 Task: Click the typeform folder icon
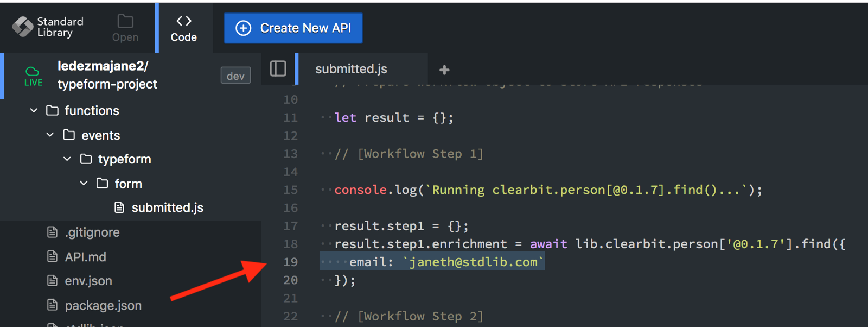click(86, 159)
